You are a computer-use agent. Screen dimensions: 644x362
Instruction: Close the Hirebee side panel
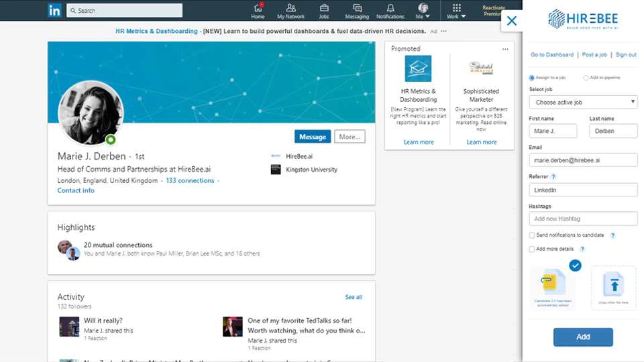(x=512, y=21)
